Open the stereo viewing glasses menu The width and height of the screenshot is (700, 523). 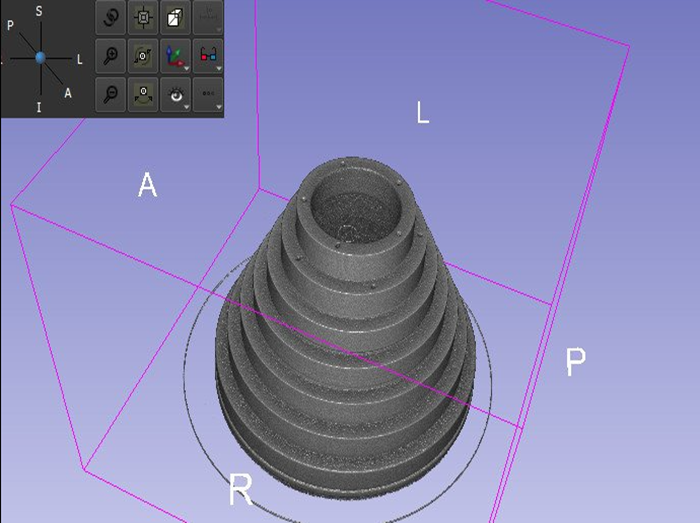point(207,56)
